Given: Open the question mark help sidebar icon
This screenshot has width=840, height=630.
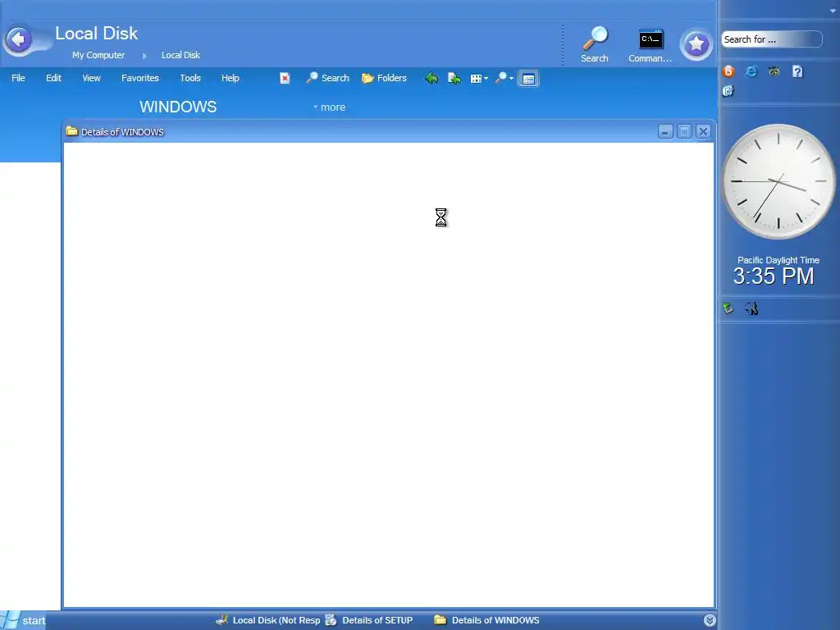Looking at the screenshot, I should 797,71.
